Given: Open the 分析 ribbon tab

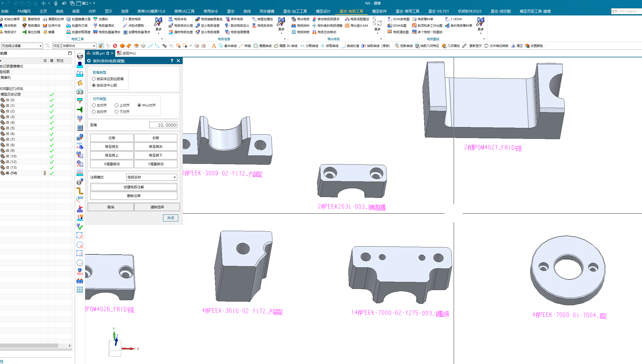Looking at the screenshot, I should pyautogui.click(x=92, y=11).
